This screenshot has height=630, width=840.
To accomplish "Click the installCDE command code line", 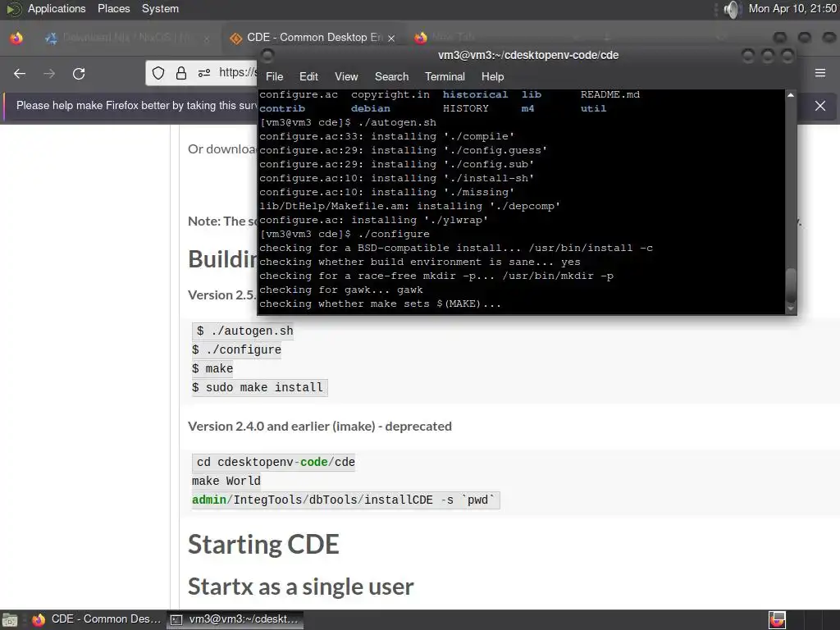I will pyautogui.click(x=346, y=500).
